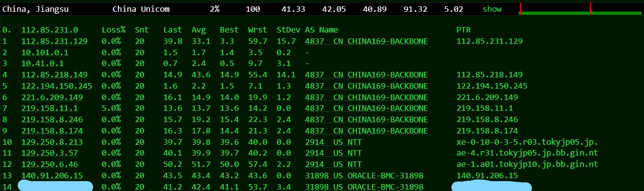Click the "Loss%" column header
Image resolution: width=644 pixels, height=191 pixels.
click(x=114, y=30)
